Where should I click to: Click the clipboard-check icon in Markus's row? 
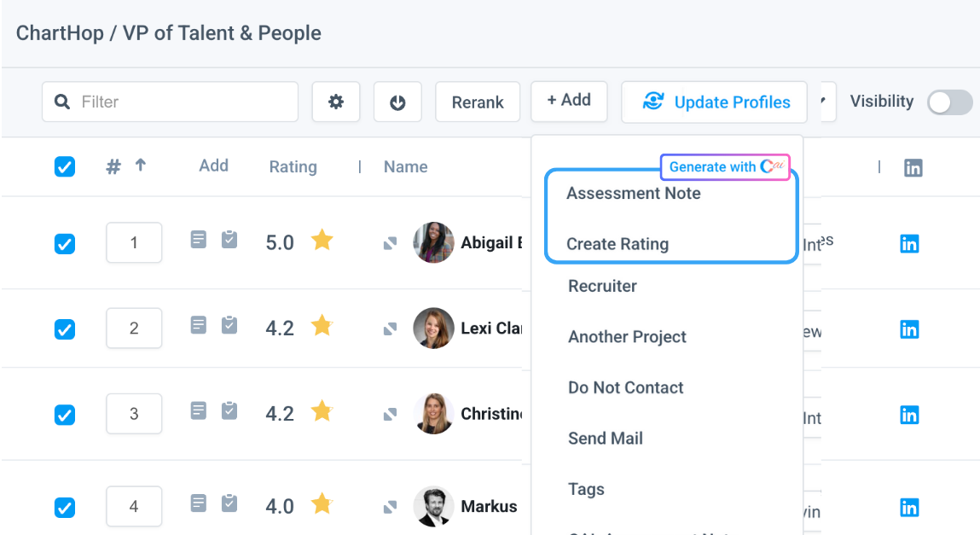229,503
